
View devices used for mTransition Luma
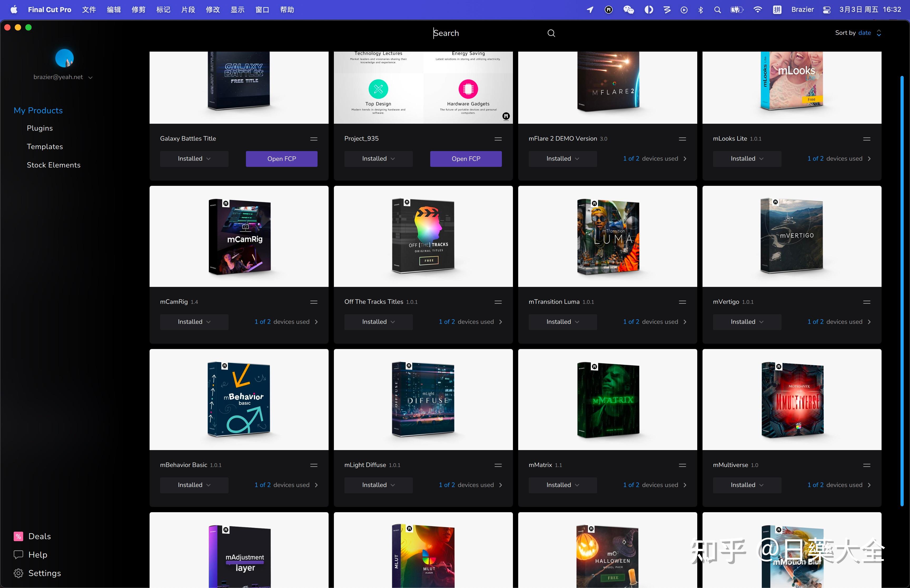tap(655, 322)
